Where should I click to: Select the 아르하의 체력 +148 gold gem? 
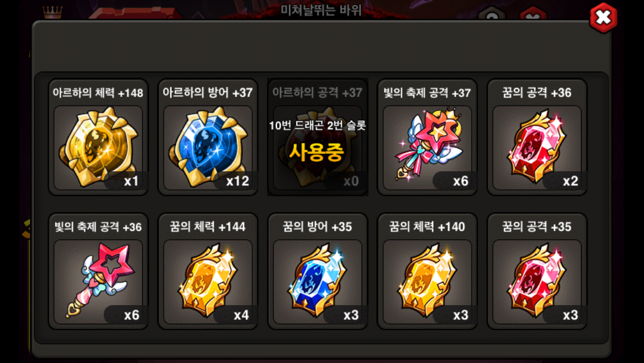point(98,137)
